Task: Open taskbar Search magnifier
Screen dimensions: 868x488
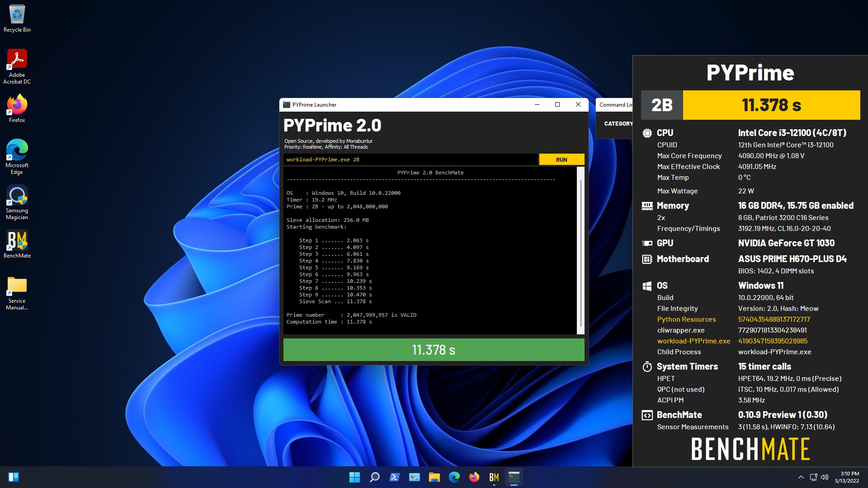Action: (x=375, y=477)
